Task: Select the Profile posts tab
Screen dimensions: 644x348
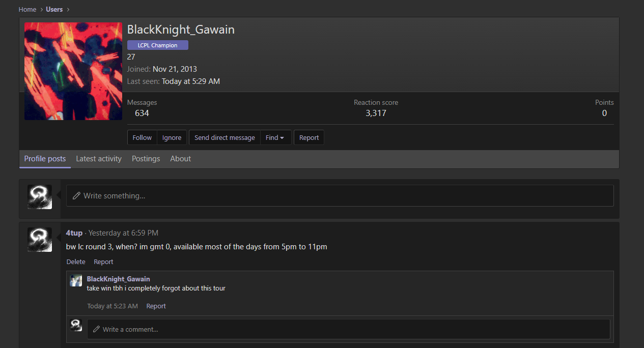Action: coord(45,159)
